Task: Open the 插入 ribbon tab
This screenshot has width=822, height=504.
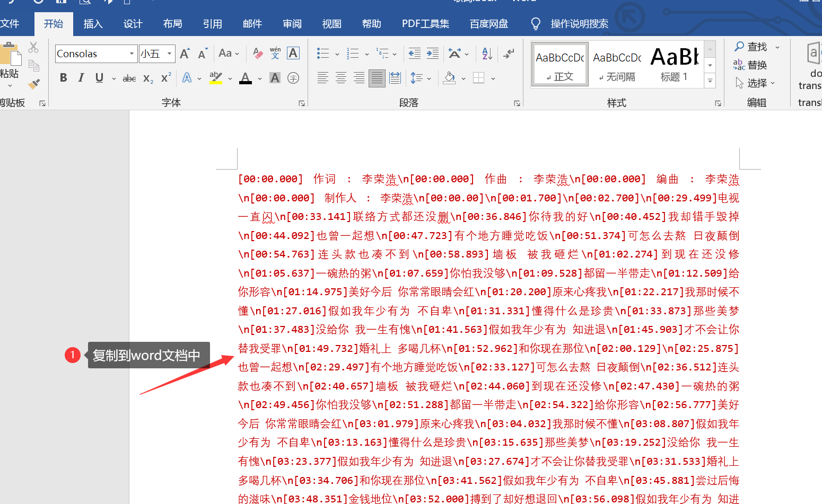Action: (93, 24)
